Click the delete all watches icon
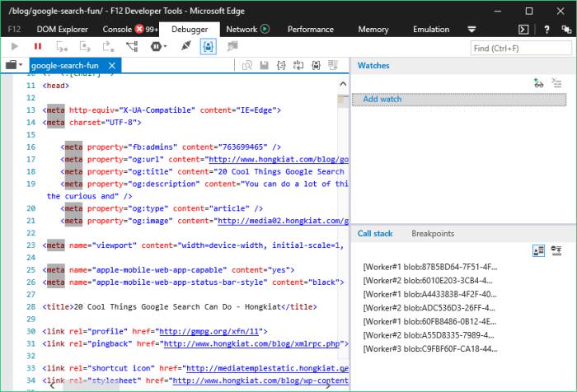 (556, 83)
